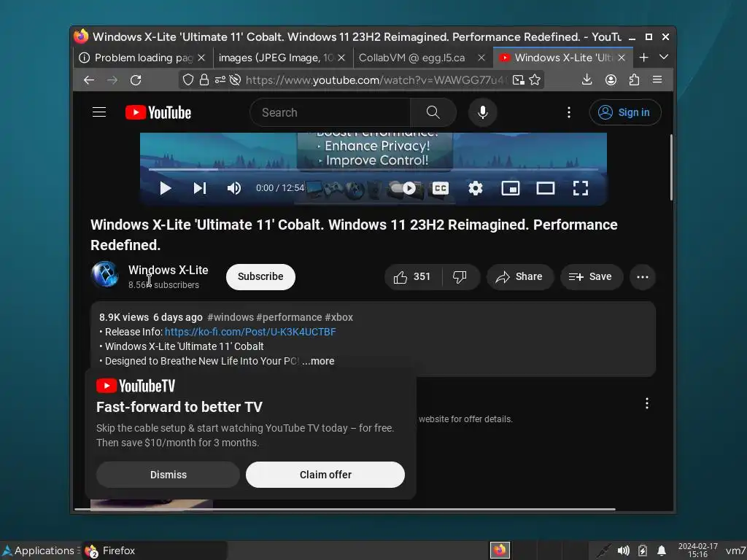Enable miniplayer mode
Viewport: 747px width, 560px height.
pos(510,189)
